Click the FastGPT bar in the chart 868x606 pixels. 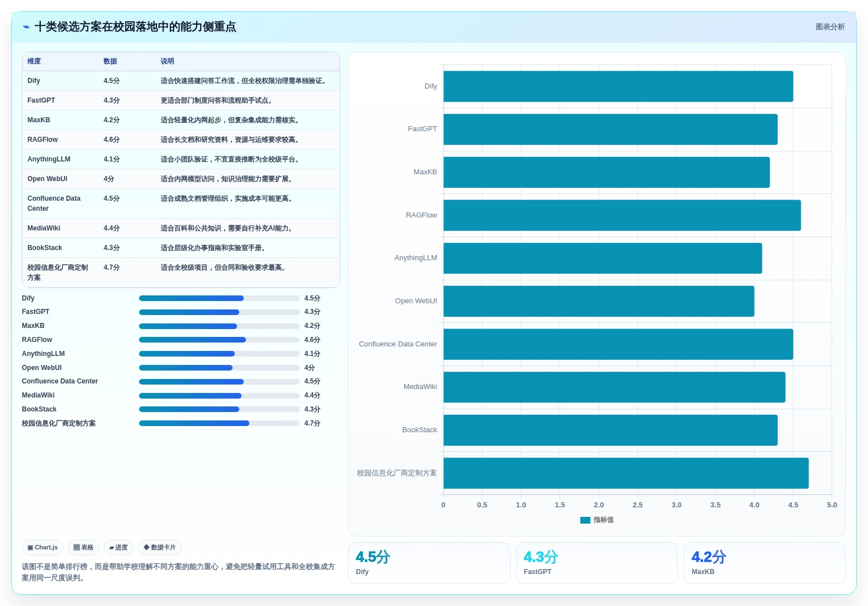click(x=610, y=129)
